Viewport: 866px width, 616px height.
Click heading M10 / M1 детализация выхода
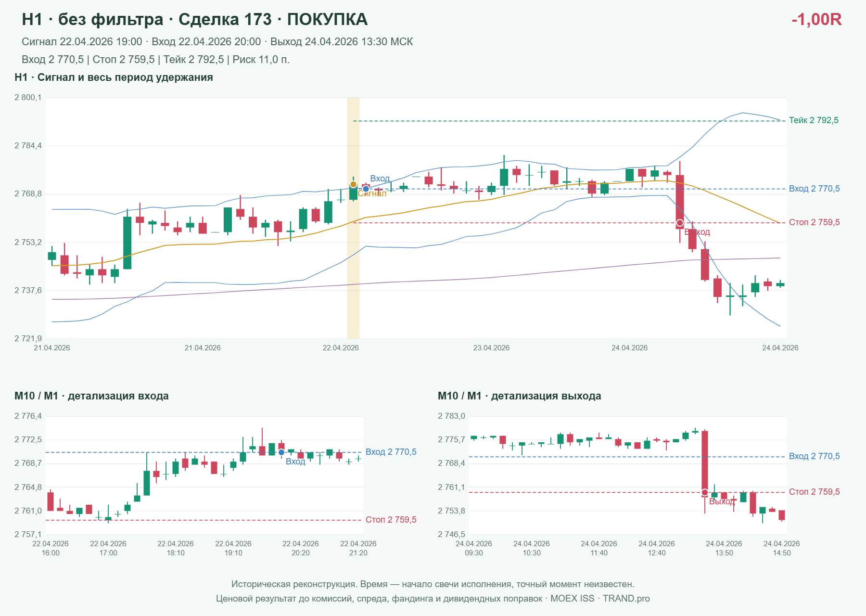coord(520,396)
